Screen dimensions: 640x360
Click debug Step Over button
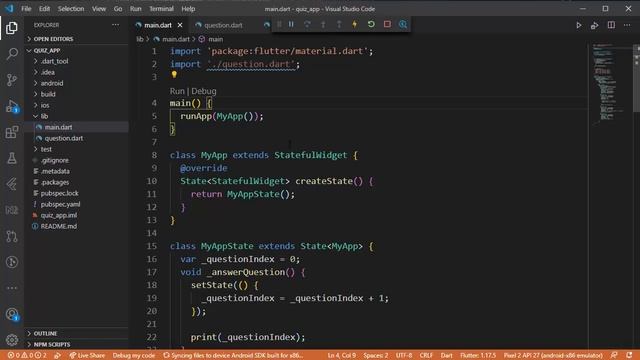[x=307, y=24]
